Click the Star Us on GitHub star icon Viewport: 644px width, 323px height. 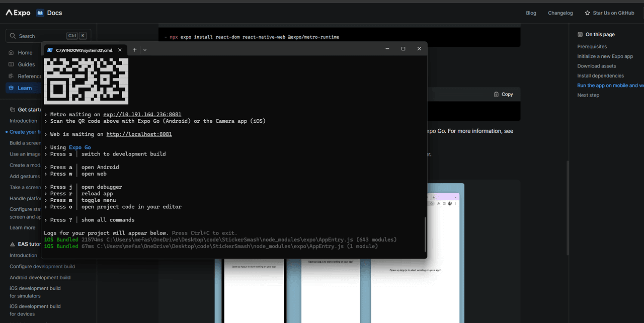click(587, 13)
